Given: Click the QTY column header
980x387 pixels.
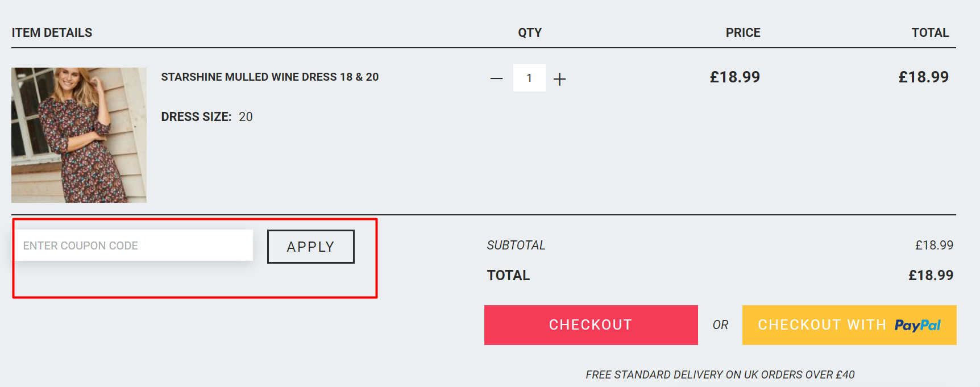Looking at the screenshot, I should (x=529, y=32).
